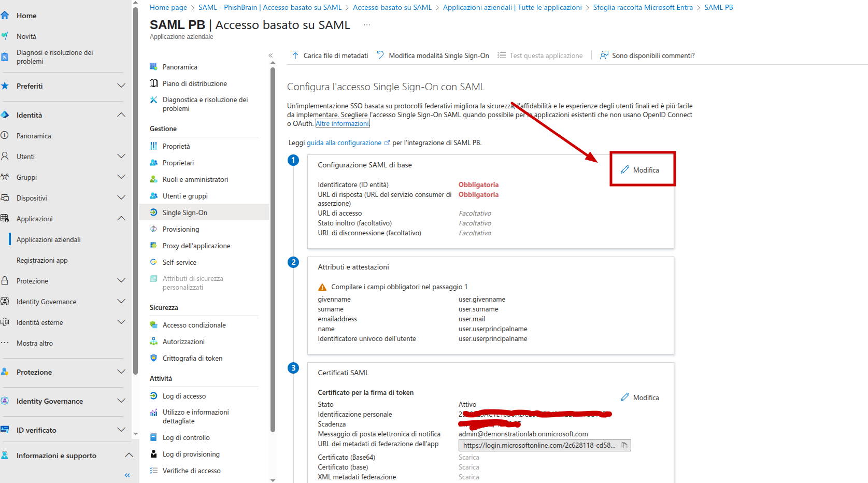
Task: Click the resource menu vertical scrollbar
Action: point(273,249)
